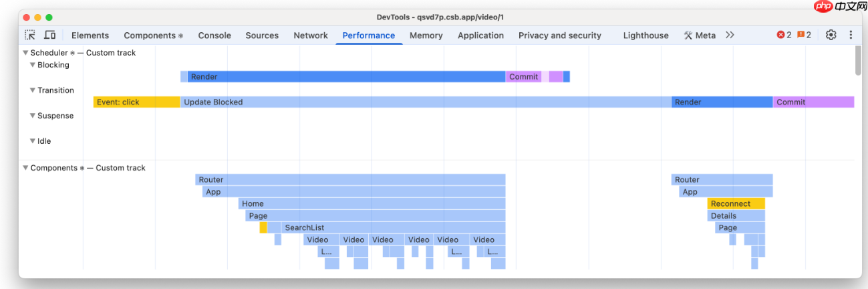868x289 pixels.
Task: Collapse the Blocking subtrack
Action: (x=33, y=65)
